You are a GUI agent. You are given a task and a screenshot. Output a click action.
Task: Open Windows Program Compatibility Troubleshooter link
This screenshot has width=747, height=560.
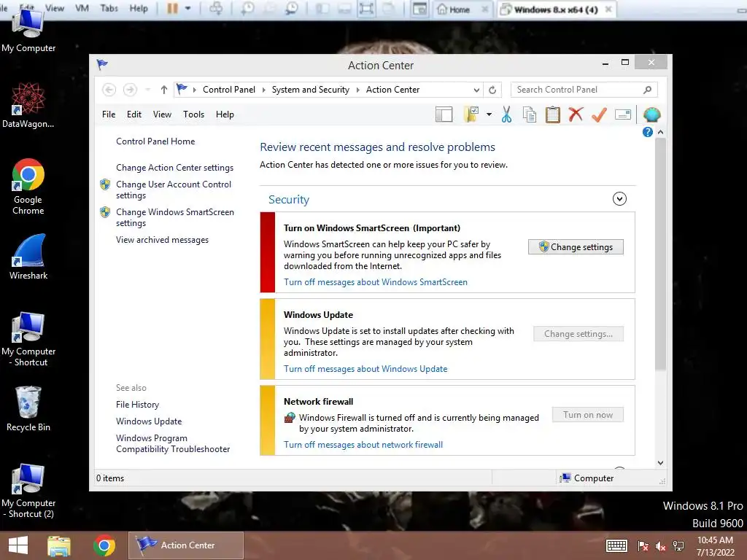[173, 443]
